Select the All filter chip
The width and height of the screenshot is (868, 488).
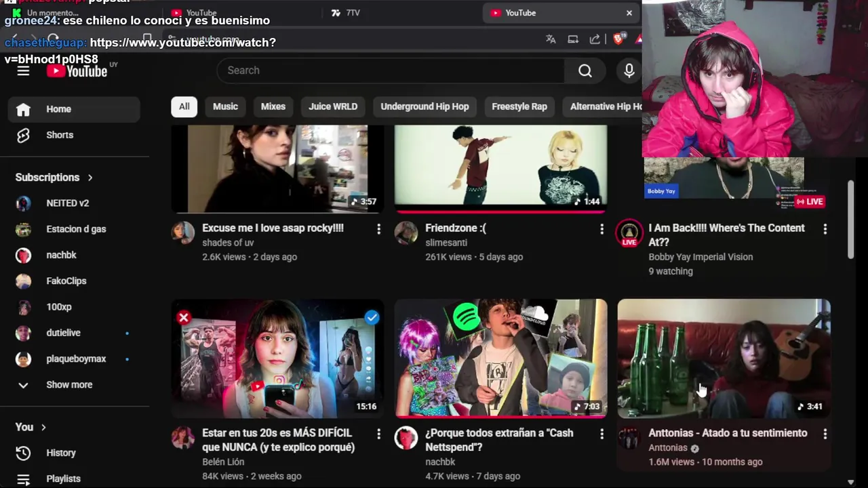point(184,106)
